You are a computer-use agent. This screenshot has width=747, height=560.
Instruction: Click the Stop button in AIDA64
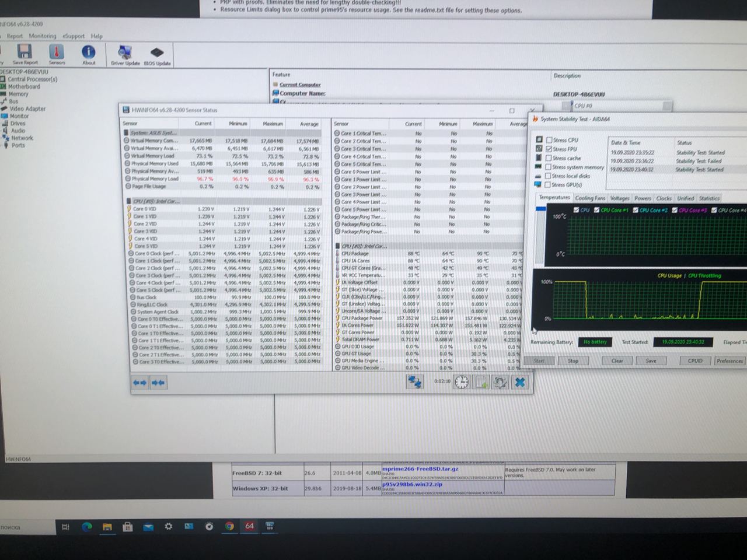(573, 361)
